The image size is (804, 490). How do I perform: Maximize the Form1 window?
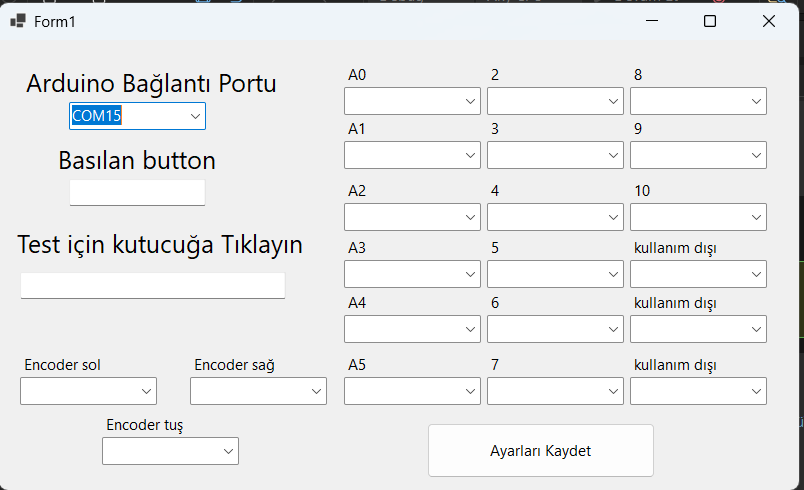(710, 21)
